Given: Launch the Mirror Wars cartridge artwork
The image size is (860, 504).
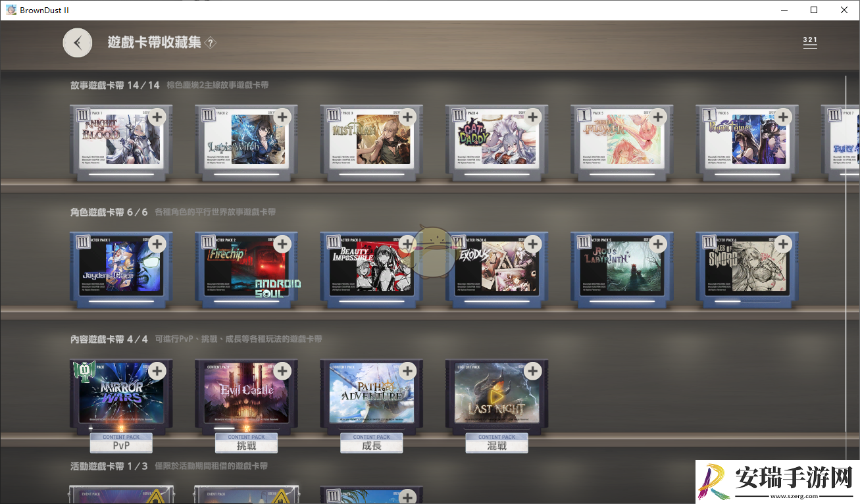Looking at the screenshot, I should coord(120,393).
